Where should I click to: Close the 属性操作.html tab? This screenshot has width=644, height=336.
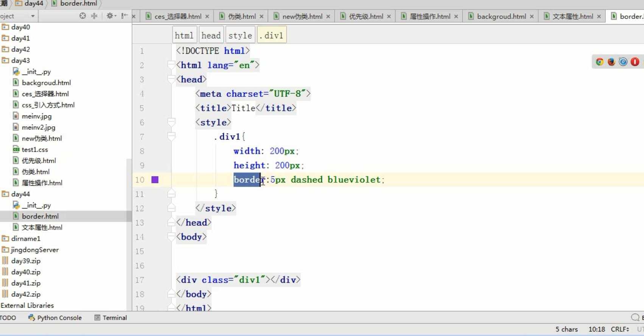[x=456, y=17]
